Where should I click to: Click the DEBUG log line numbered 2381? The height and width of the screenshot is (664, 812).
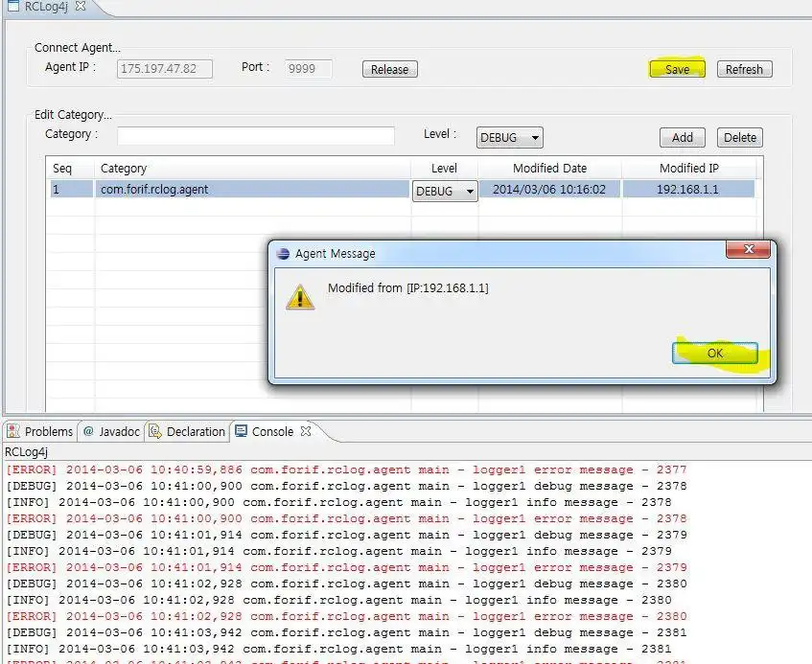346,632
